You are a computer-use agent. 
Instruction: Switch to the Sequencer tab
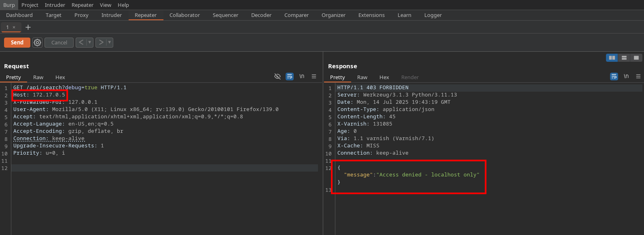pos(225,15)
